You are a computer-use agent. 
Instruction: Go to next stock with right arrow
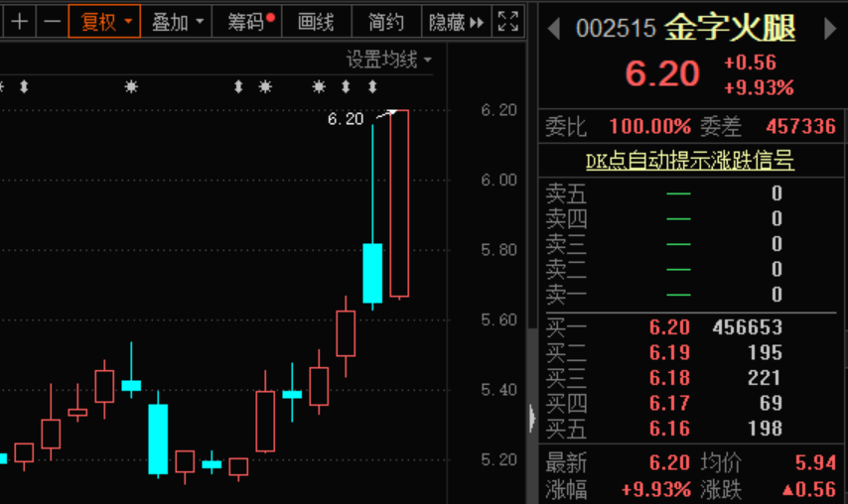pyautogui.click(x=830, y=29)
